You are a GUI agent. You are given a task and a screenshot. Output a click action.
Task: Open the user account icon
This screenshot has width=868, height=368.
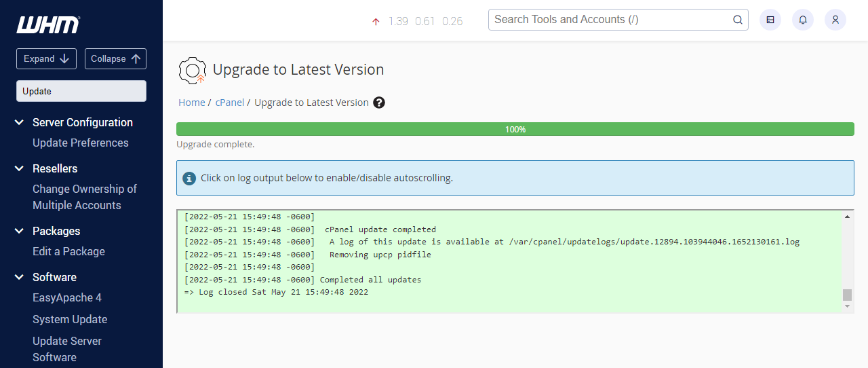pyautogui.click(x=835, y=20)
